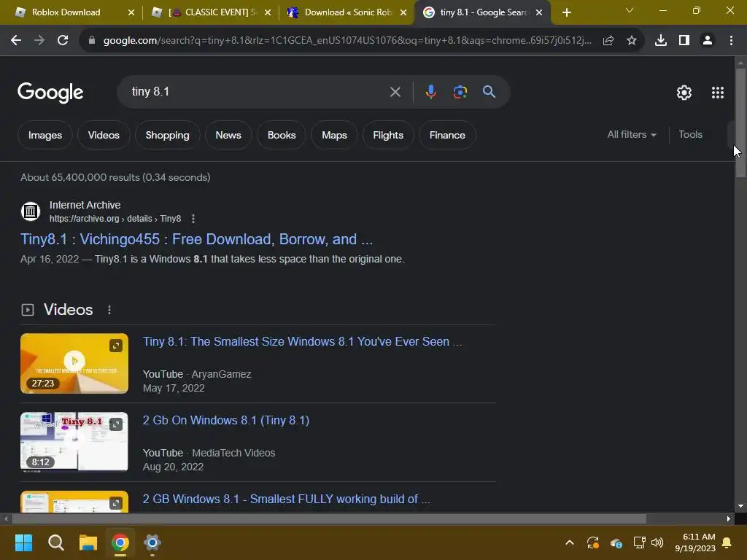Play the 8:12 Tiny 8.1 video thumbnail

[x=74, y=441]
